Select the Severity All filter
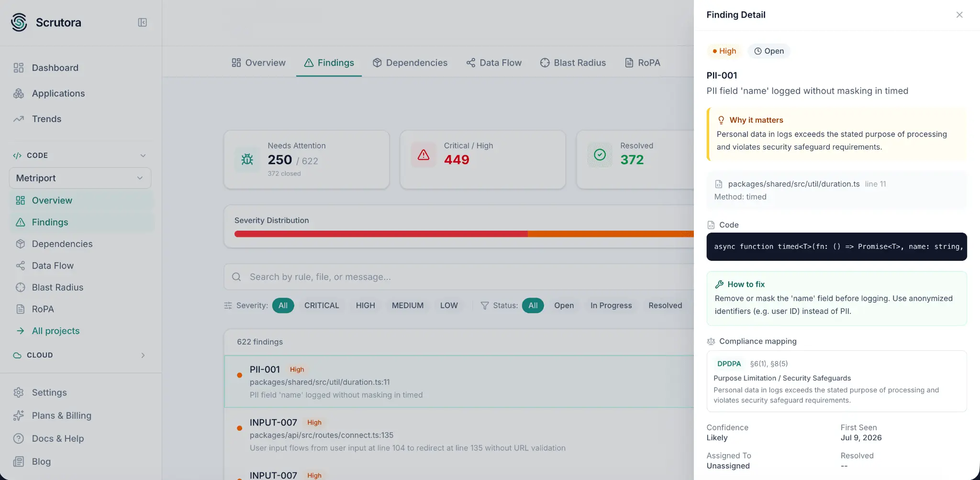 click(283, 305)
